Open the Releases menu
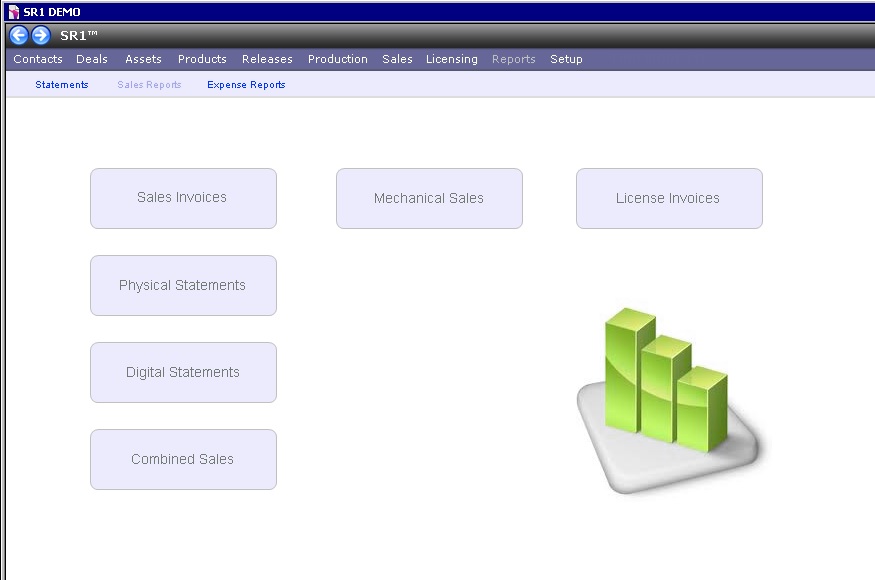Screen dimensions: 875x580 click(x=267, y=59)
